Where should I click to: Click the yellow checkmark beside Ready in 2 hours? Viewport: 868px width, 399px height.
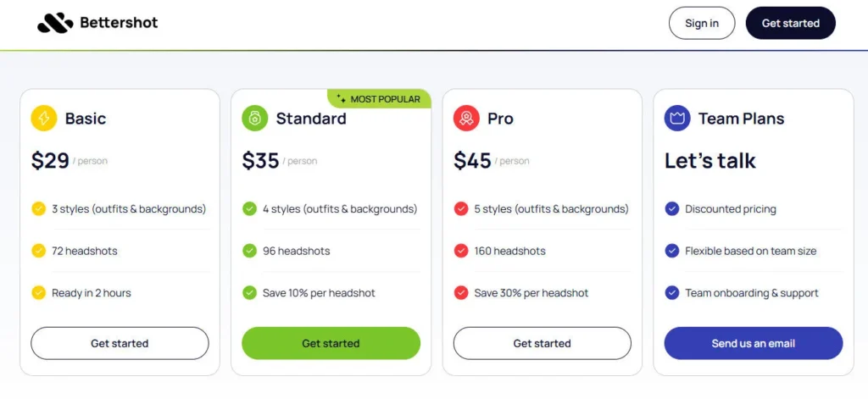[x=38, y=293]
